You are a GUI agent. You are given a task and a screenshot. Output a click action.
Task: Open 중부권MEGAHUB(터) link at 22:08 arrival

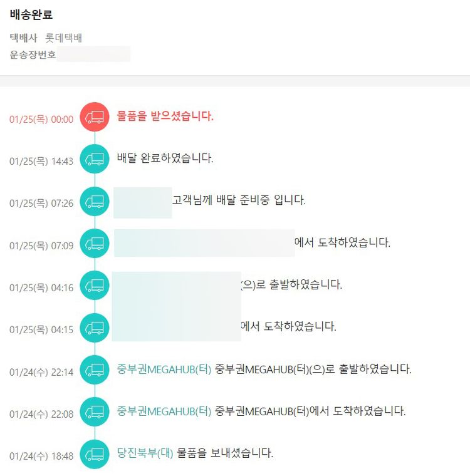tap(164, 411)
